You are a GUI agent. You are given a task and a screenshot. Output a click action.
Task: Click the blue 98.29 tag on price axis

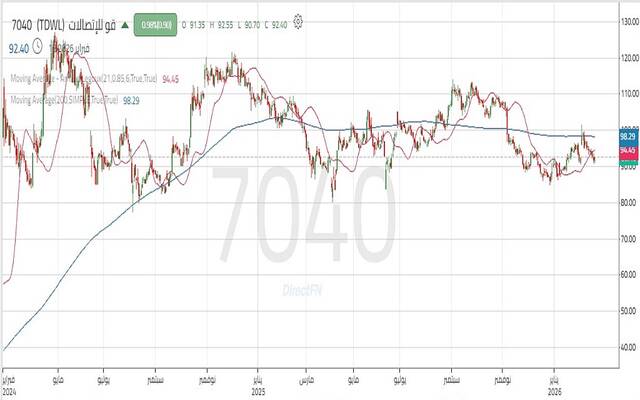click(x=628, y=136)
